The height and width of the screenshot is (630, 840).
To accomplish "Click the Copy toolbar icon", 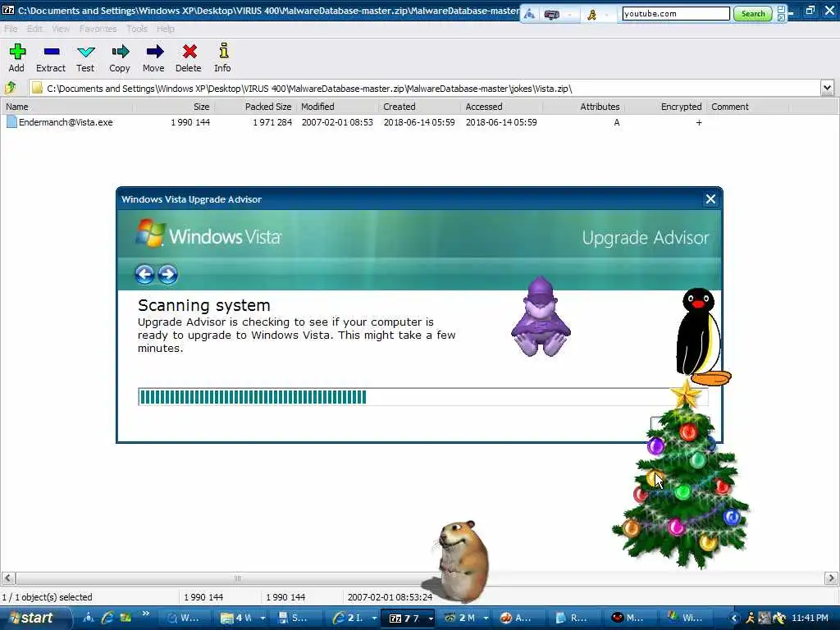I will tap(120, 52).
